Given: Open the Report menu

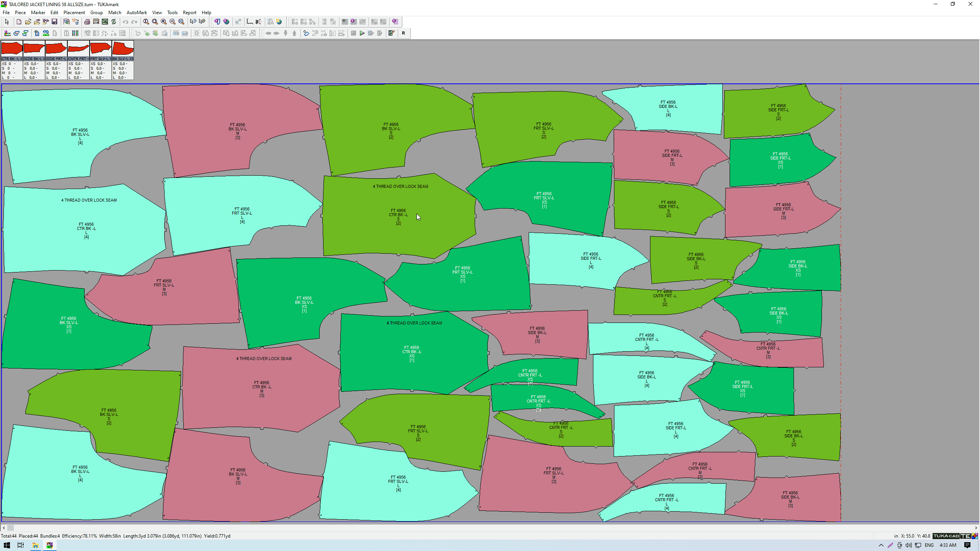Looking at the screenshot, I should pyautogui.click(x=189, y=13).
